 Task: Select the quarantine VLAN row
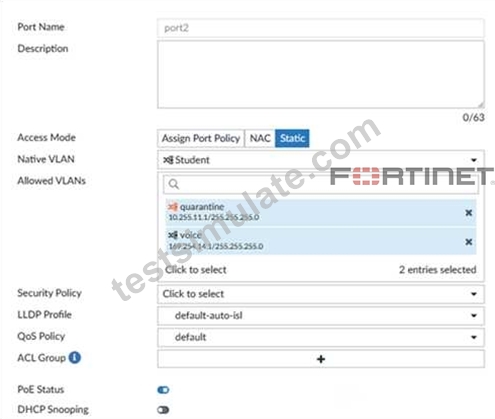(x=321, y=212)
